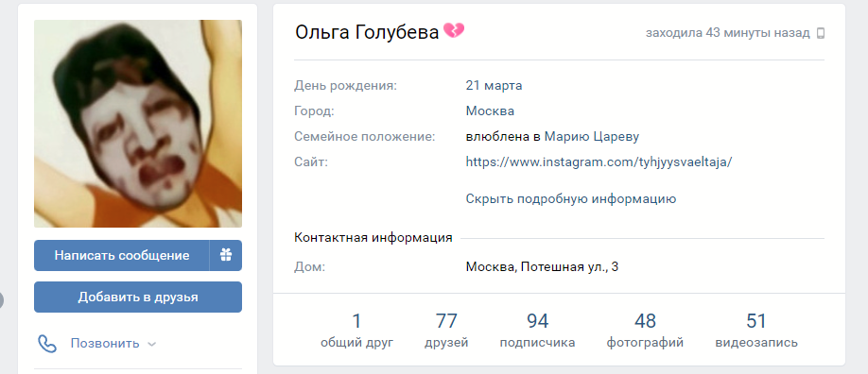Click Добавить в друзья button
This screenshot has height=374, width=868.
click(138, 297)
